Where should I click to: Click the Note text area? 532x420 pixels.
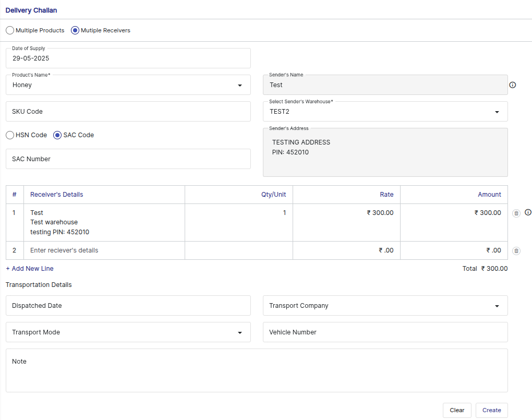257,370
